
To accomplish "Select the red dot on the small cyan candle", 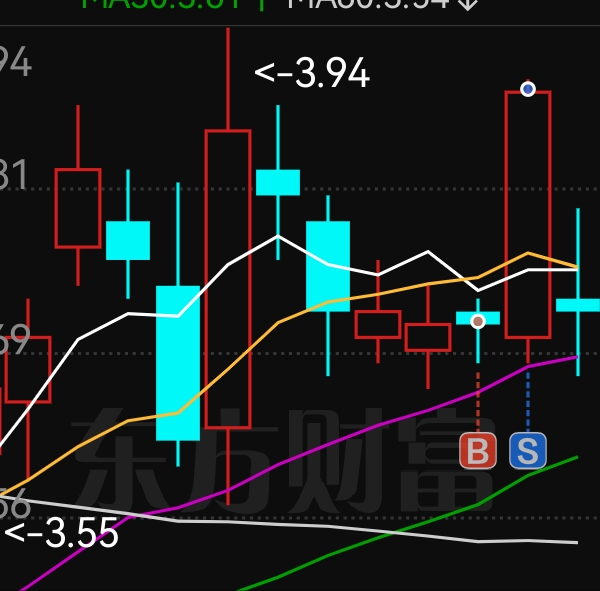I will (478, 322).
